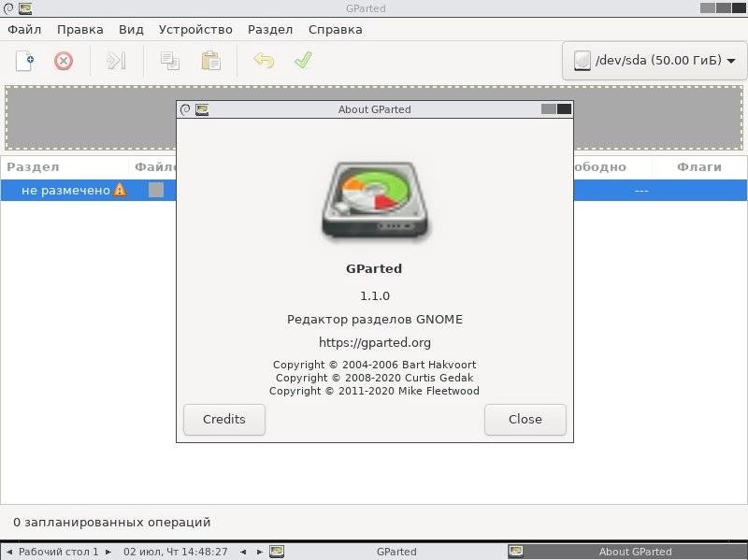Switch to the GParted taskbar entry

(396, 552)
